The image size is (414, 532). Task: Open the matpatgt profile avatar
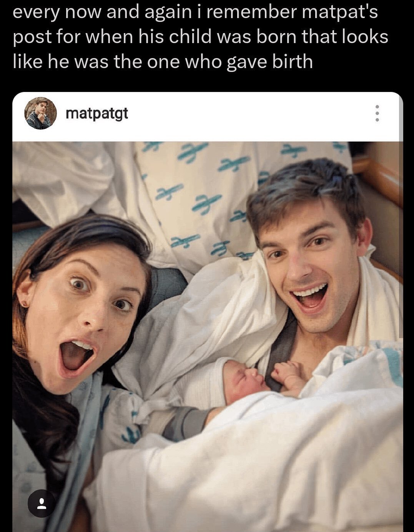[40, 113]
